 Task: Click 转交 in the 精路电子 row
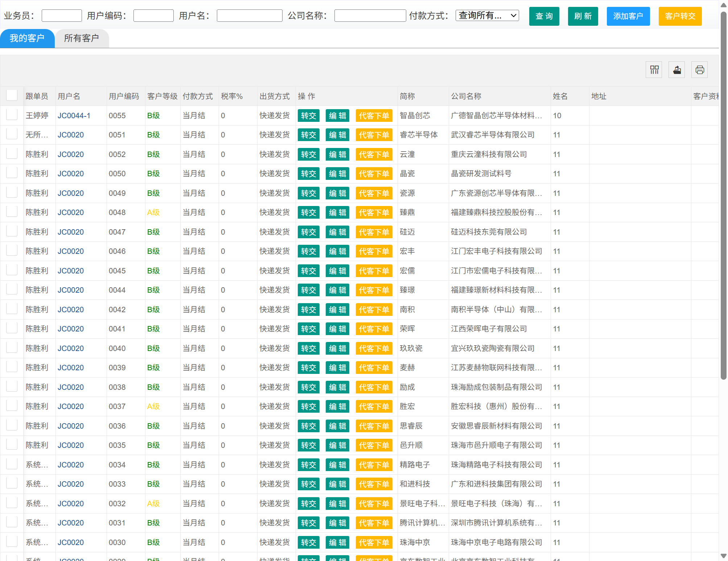click(309, 465)
